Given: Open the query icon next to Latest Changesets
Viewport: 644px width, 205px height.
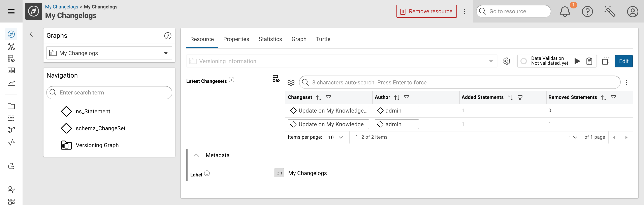Looking at the screenshot, I should coord(276,79).
